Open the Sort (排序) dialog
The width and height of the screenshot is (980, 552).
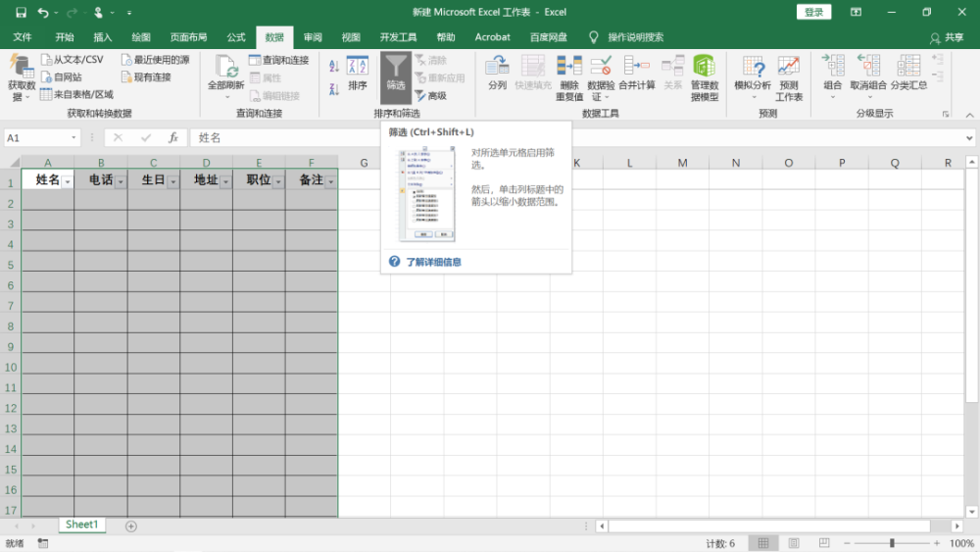(358, 74)
